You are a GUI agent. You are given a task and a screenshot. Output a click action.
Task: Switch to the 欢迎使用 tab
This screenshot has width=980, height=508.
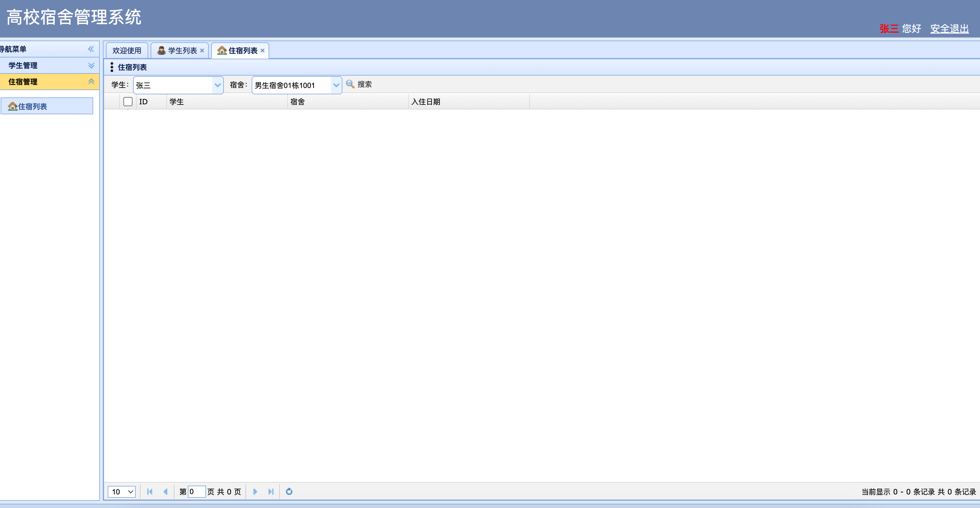[127, 50]
